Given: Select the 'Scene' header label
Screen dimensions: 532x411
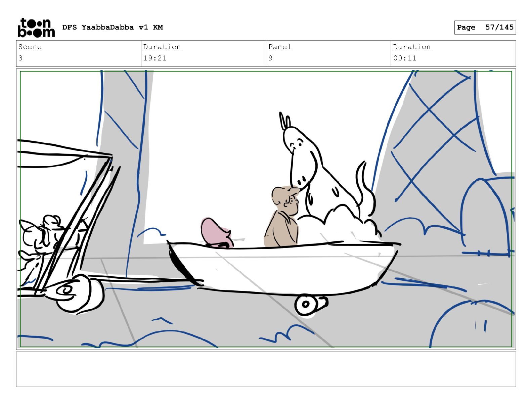Looking at the screenshot, I should tap(30, 47).
